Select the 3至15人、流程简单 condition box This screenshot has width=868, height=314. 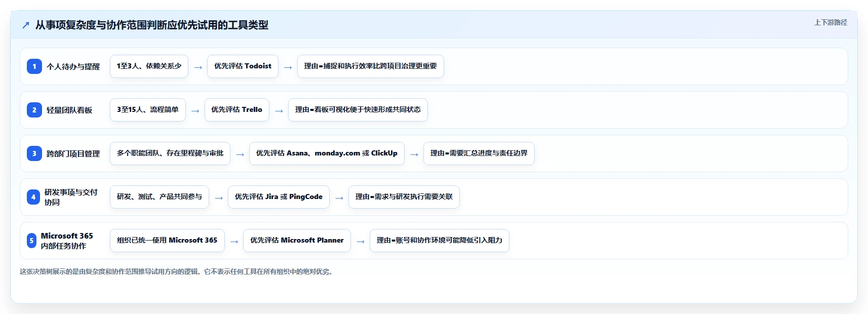148,110
